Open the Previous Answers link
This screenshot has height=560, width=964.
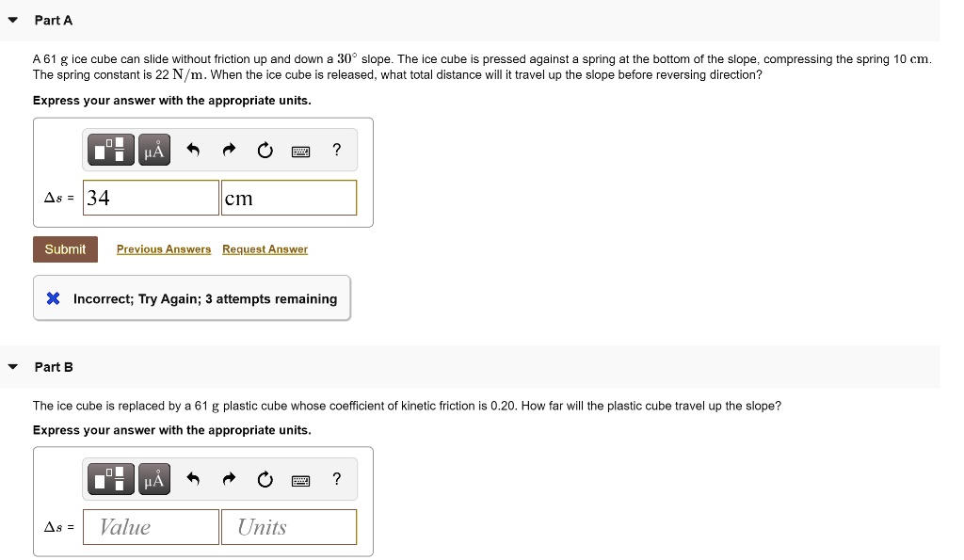pyautogui.click(x=164, y=249)
